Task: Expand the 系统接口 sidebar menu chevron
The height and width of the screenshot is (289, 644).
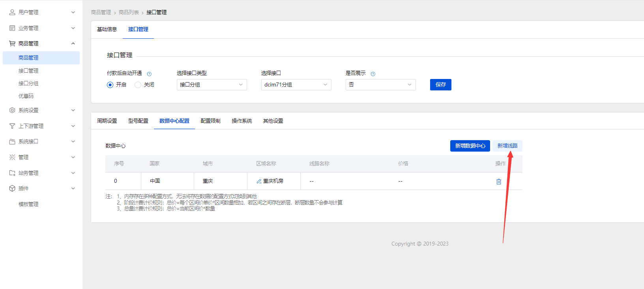Action: tap(73, 141)
